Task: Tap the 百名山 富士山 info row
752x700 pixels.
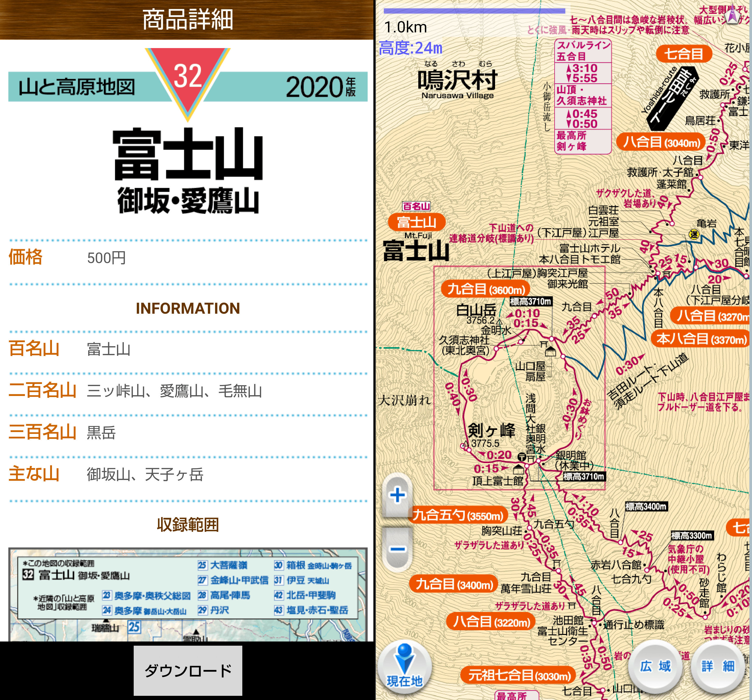Action: click(x=188, y=349)
